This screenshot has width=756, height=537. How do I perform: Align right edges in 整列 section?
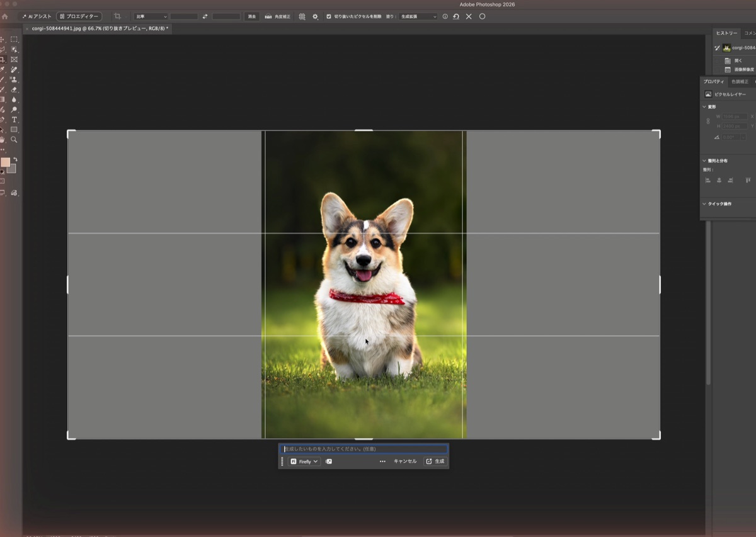730,180
